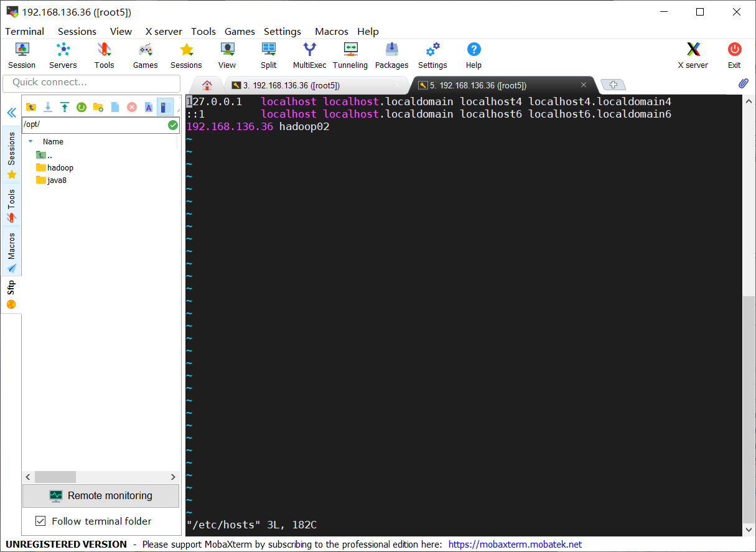Open the Macros menu
The height and width of the screenshot is (552, 756).
click(332, 31)
